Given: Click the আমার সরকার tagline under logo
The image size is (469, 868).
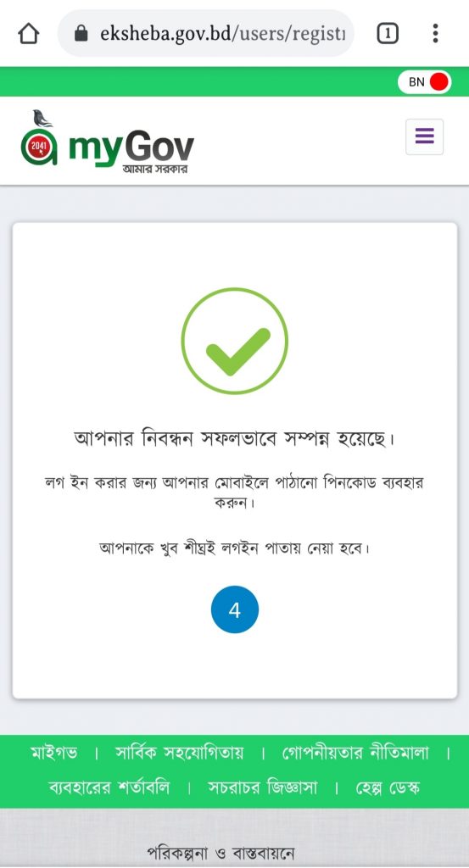Looking at the screenshot, I should (x=154, y=169).
